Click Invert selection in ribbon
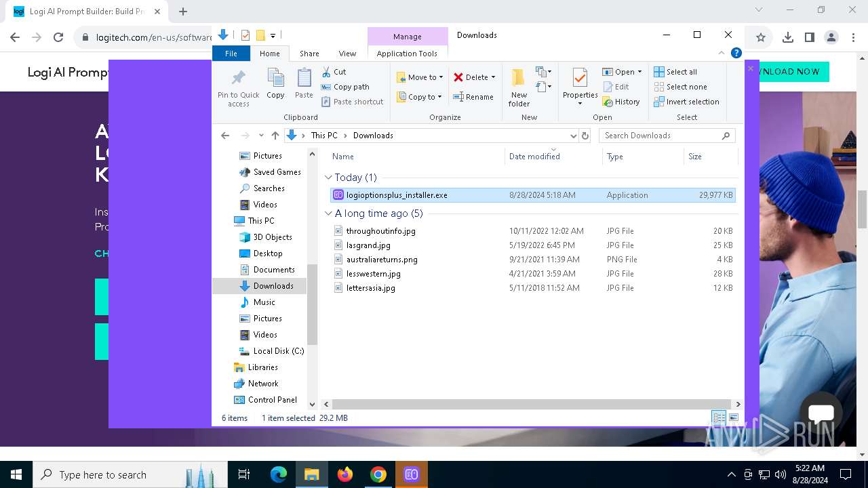This screenshot has height=488, width=868. pos(686,102)
